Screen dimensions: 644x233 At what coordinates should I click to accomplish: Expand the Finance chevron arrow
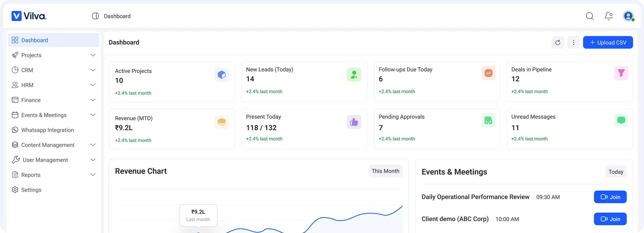[x=93, y=100]
